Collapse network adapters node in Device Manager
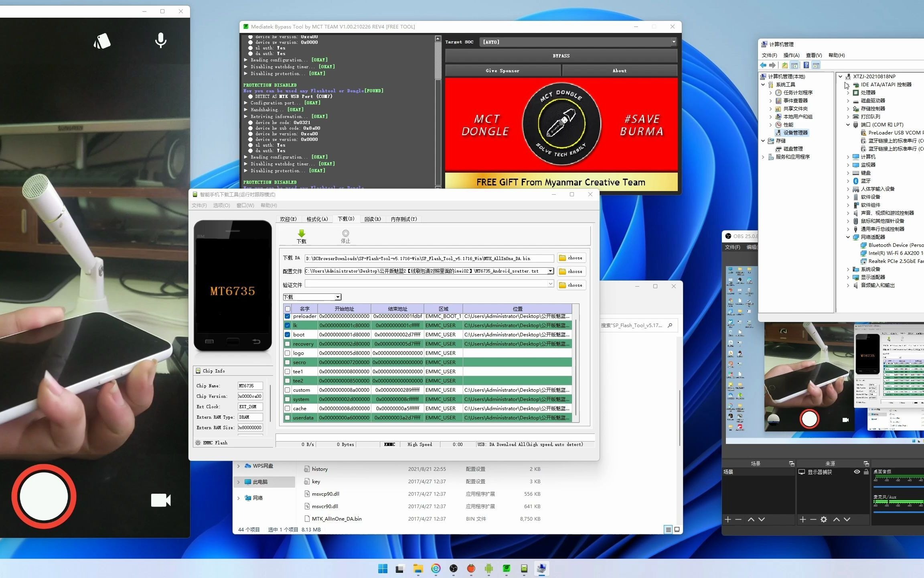 (848, 237)
